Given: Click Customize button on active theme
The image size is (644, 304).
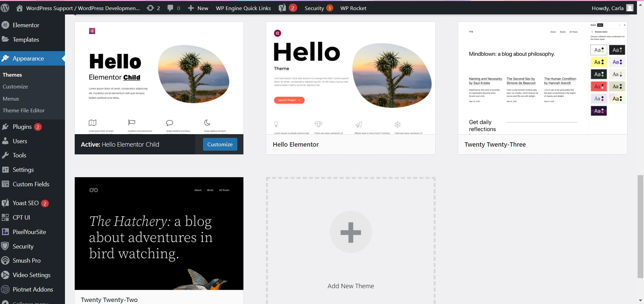Looking at the screenshot, I should tap(220, 144).
